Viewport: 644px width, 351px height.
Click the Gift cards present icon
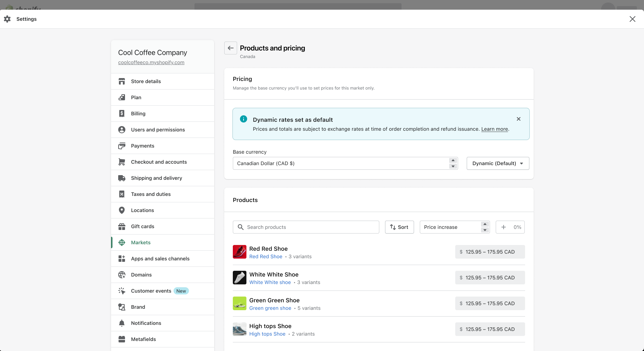click(x=122, y=226)
